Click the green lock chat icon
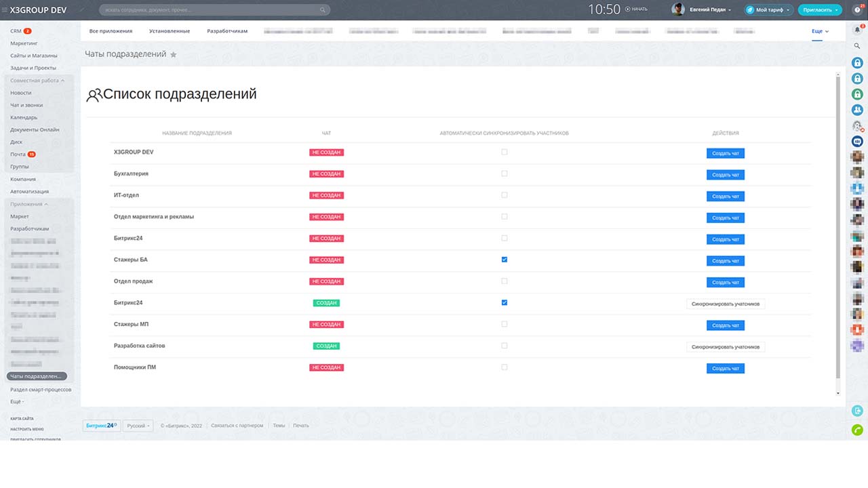Screen dimensions: 868x488 857,94
